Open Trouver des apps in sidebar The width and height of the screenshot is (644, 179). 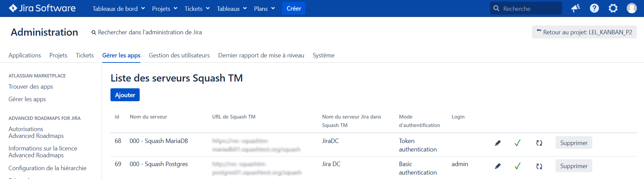tap(31, 87)
